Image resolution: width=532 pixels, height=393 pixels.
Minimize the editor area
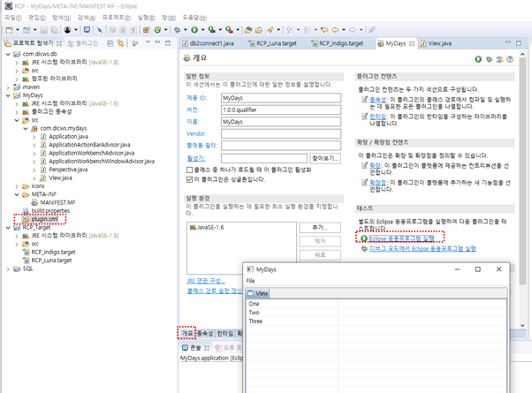(508, 42)
